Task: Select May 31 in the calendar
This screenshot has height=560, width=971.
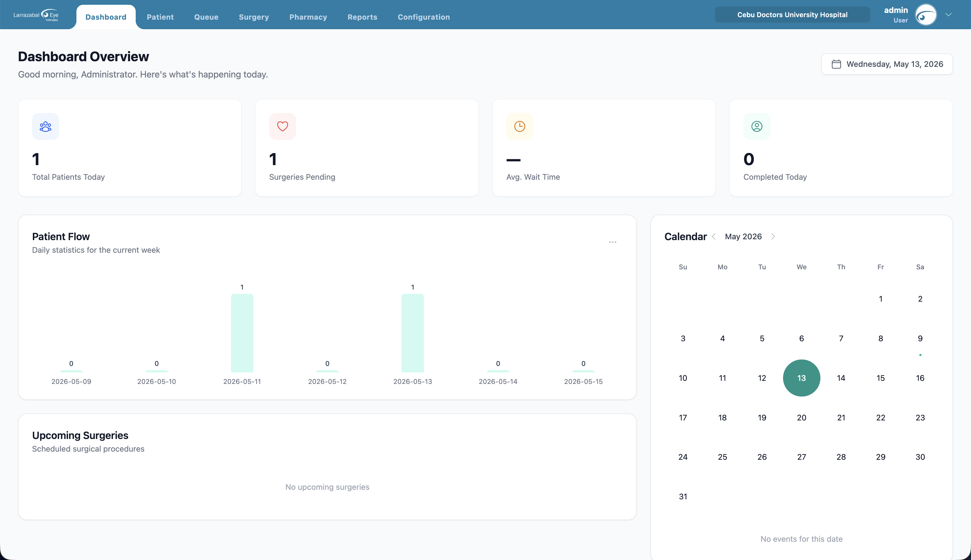Action: pos(683,497)
